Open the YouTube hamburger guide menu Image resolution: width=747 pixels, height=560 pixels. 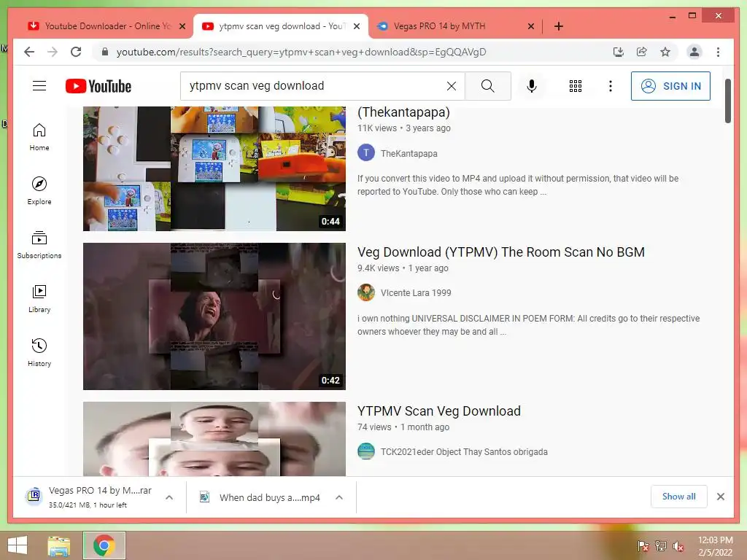pyautogui.click(x=39, y=86)
